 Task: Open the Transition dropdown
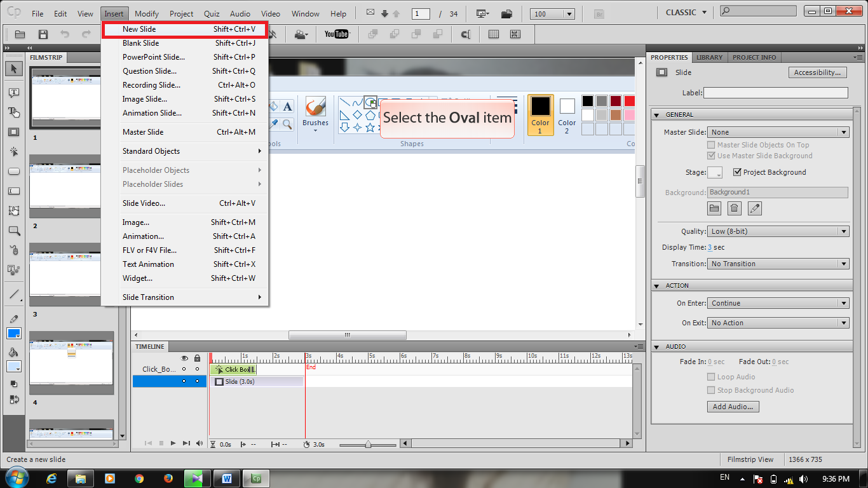click(778, 264)
